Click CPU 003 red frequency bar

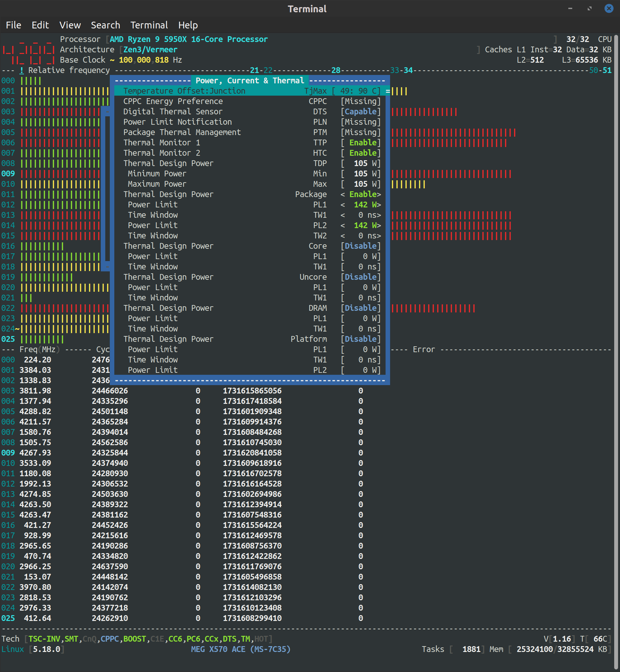click(424, 112)
